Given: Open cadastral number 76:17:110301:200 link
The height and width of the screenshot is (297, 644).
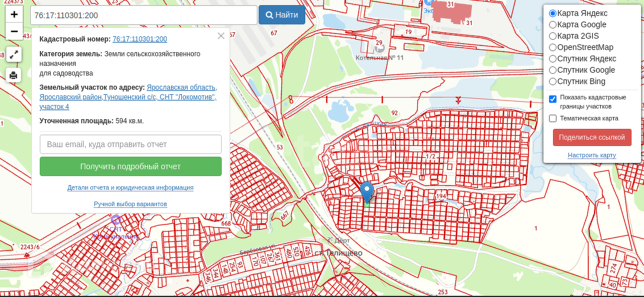Looking at the screenshot, I should pos(140,39).
